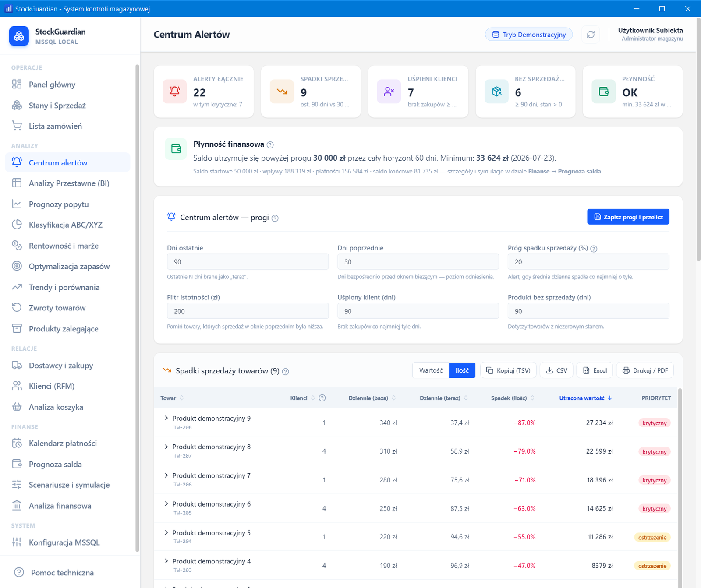Click Próg spadku sprzedaży input field
Viewport: 701px width, 588px height.
point(588,262)
